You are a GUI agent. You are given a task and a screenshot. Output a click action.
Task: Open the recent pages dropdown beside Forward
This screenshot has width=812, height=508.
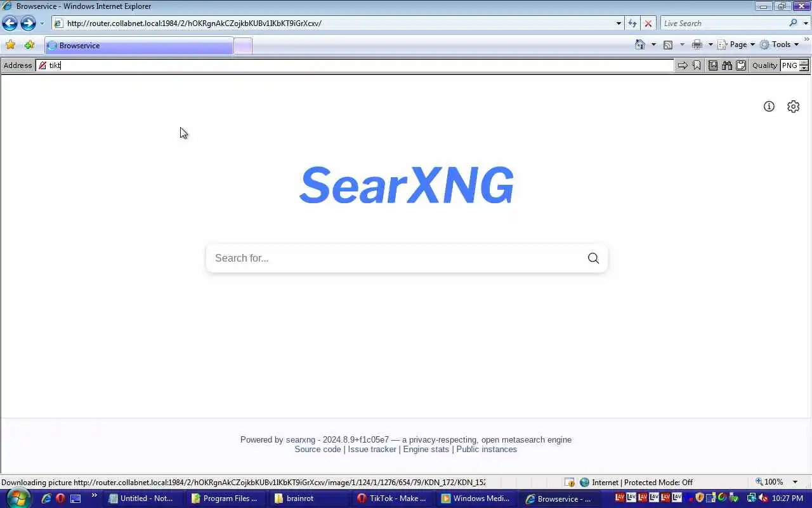point(42,23)
